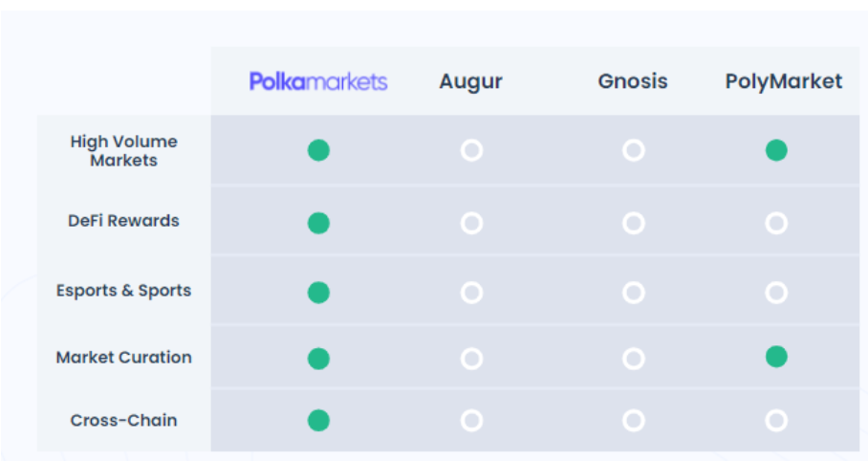Select PolyMarket Cross-Chain empty circle
Viewport: 868px width, 461px height.
coord(776,421)
